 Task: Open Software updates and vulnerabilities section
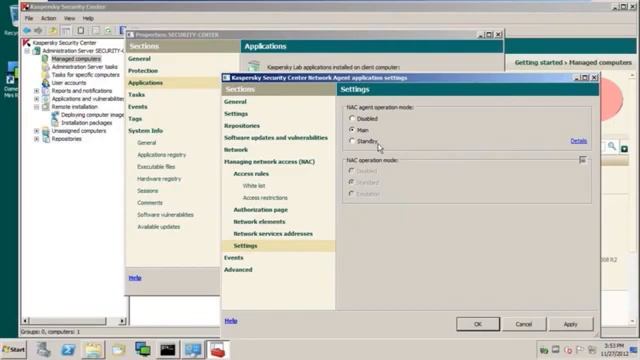coord(276,138)
